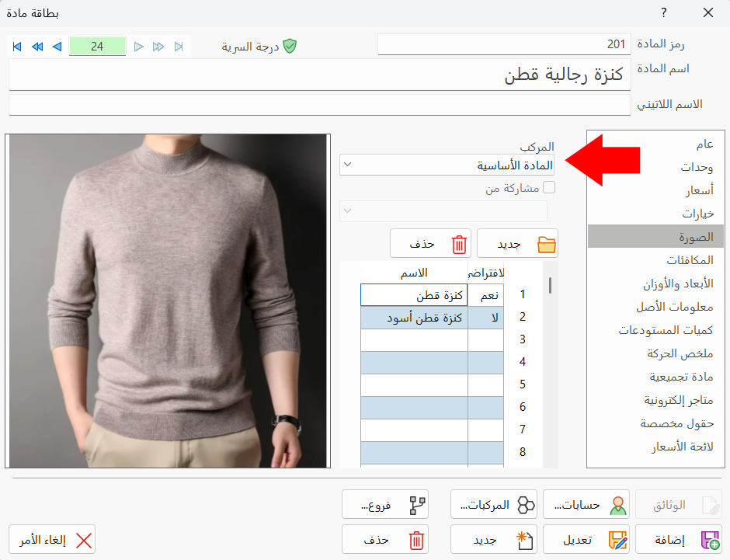Click row number 8 in image table

click(523, 452)
